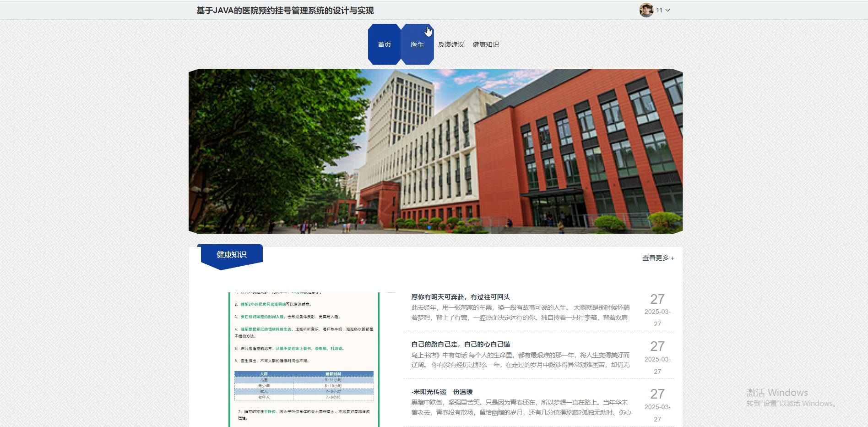Go to the 医生 navigation tab
868x427 pixels.
[418, 44]
